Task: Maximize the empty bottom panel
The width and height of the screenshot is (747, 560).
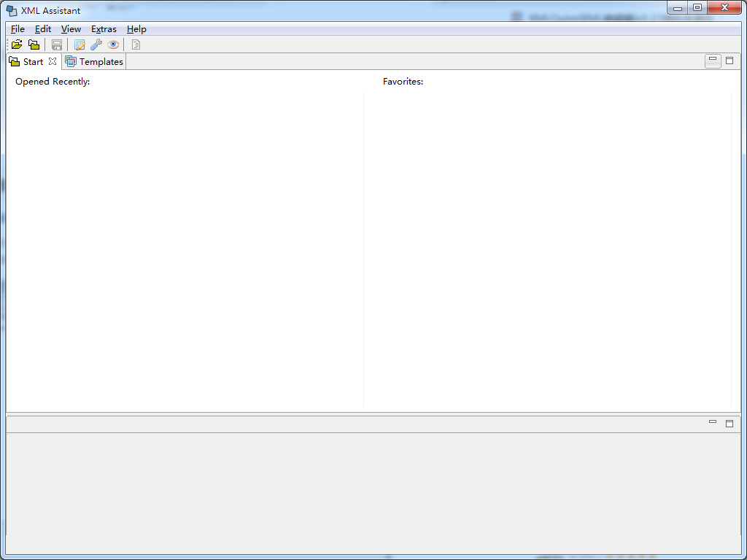Action: click(729, 424)
